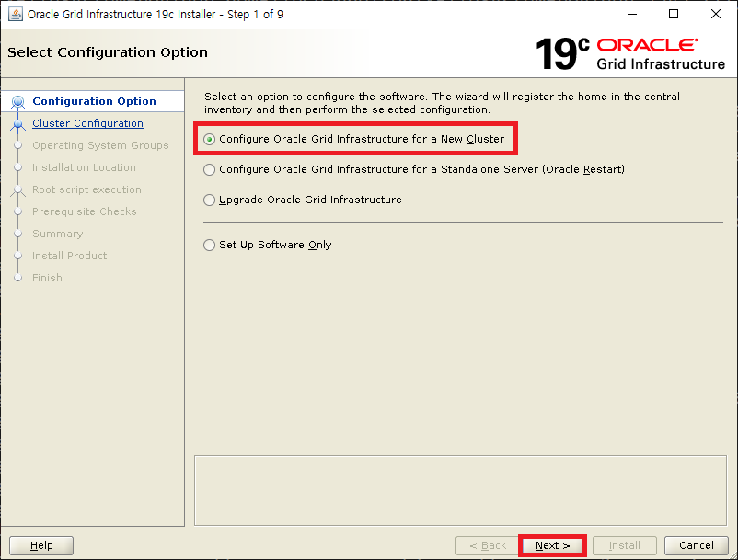The width and height of the screenshot is (738, 560).
Task: Select Configure Oracle Grid Infrastructure for a New Cluster
Action: pos(354,139)
